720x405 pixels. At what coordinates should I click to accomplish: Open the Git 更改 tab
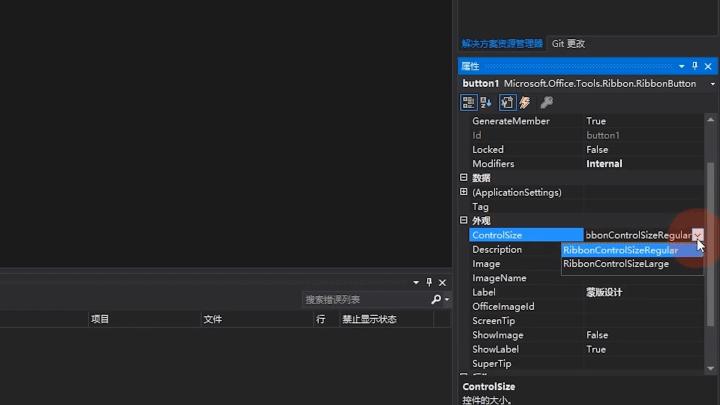[568, 44]
